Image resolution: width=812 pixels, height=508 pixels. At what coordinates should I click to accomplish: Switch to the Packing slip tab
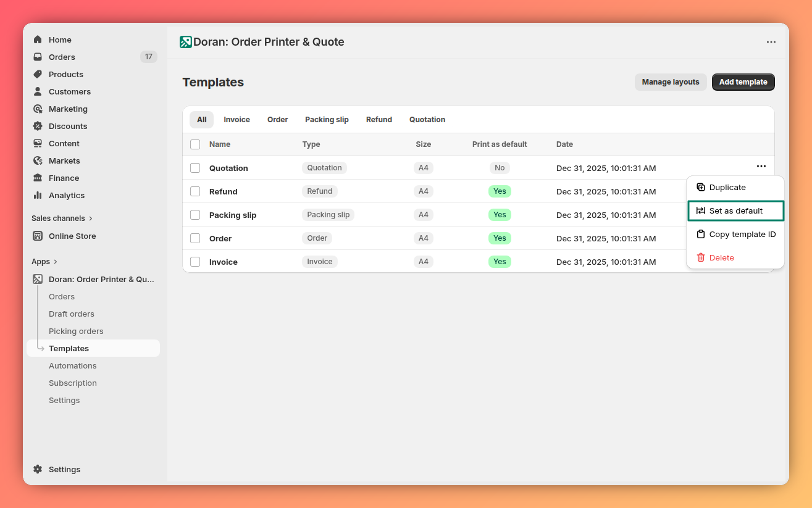pyautogui.click(x=327, y=120)
